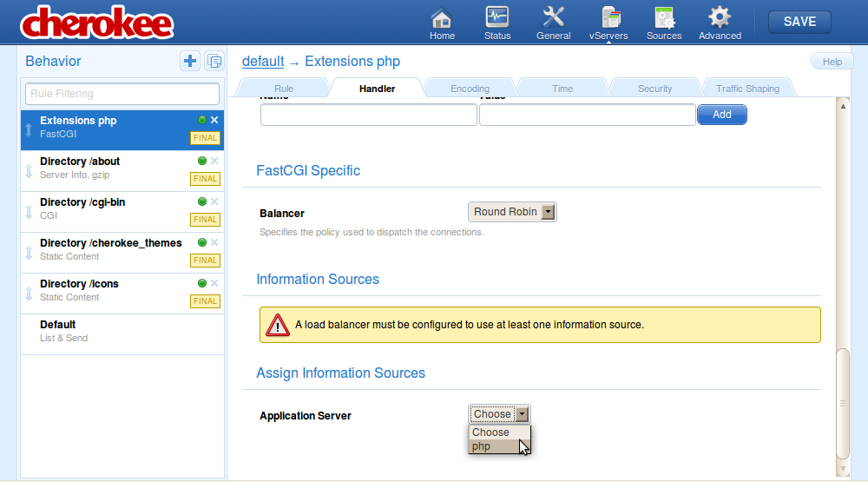Delete the Directory /cgi-bin rule
Viewport: 868px width, 482px height.
coord(214,201)
